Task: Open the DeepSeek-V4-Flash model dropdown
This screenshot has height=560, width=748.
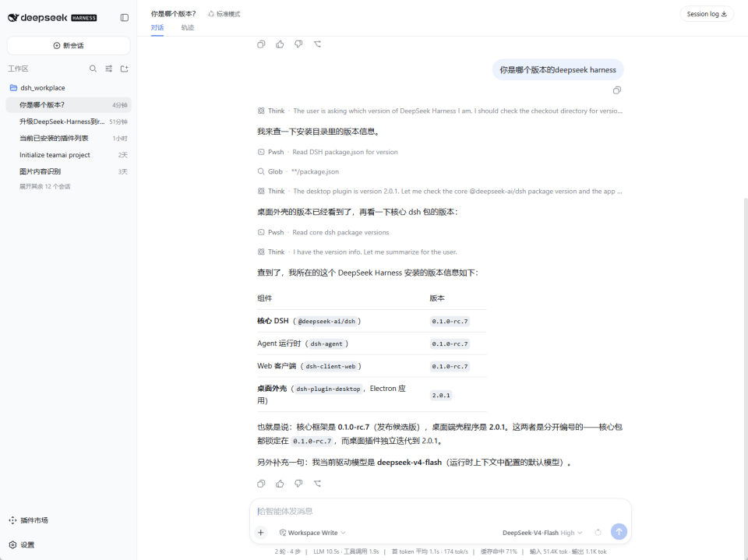Action: pos(542,533)
